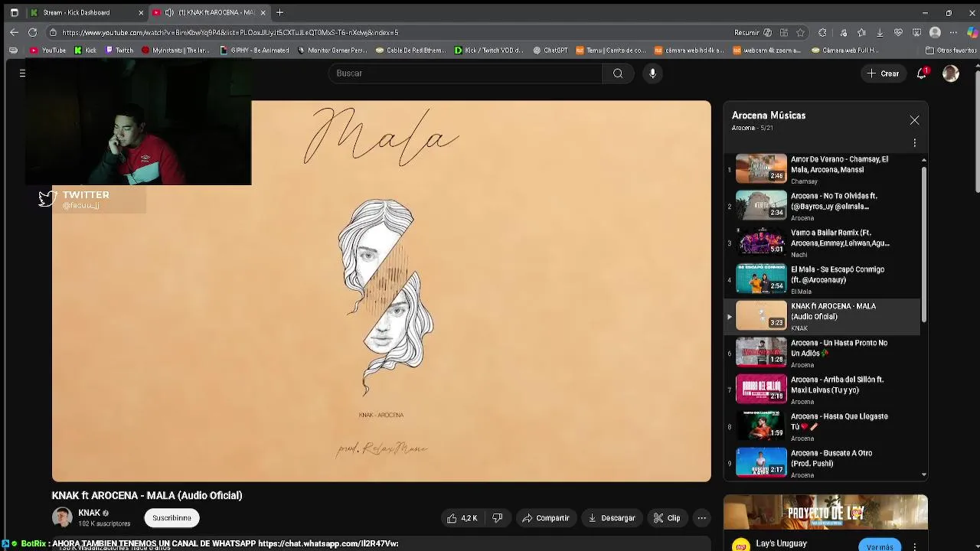Click the YouTube search magnifier button

pos(618,73)
